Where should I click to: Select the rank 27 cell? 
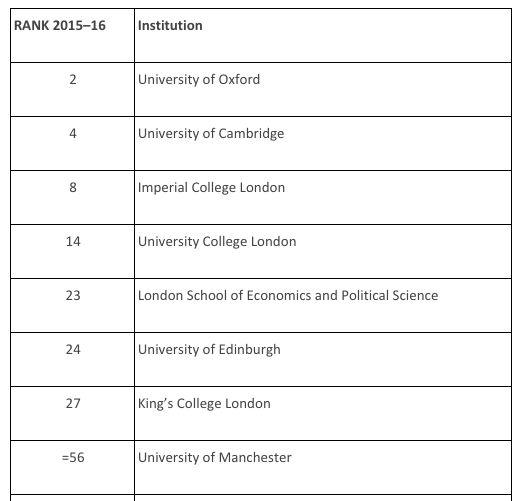(72, 413)
